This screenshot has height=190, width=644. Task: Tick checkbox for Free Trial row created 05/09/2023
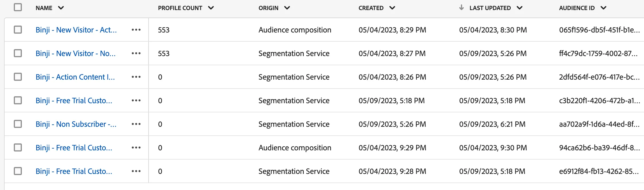(x=18, y=100)
